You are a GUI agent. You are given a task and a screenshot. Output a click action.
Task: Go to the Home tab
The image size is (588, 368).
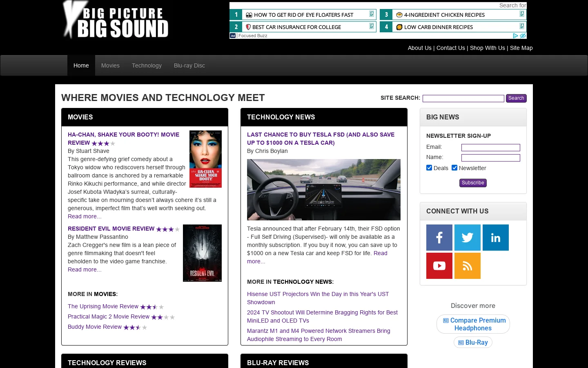[81, 65]
